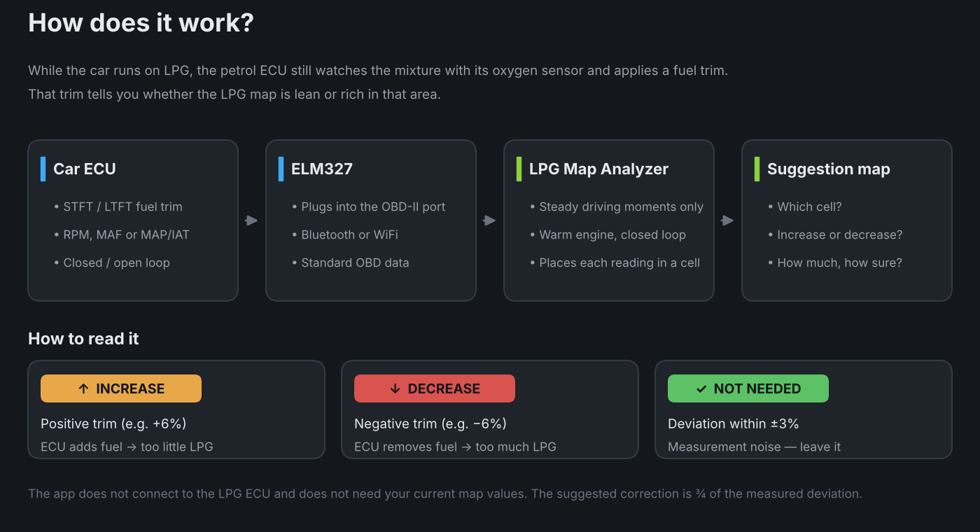Click the 'STFT / LTFT fuel trim' bullet
Image resolution: width=980 pixels, height=532 pixels.
coord(118,206)
